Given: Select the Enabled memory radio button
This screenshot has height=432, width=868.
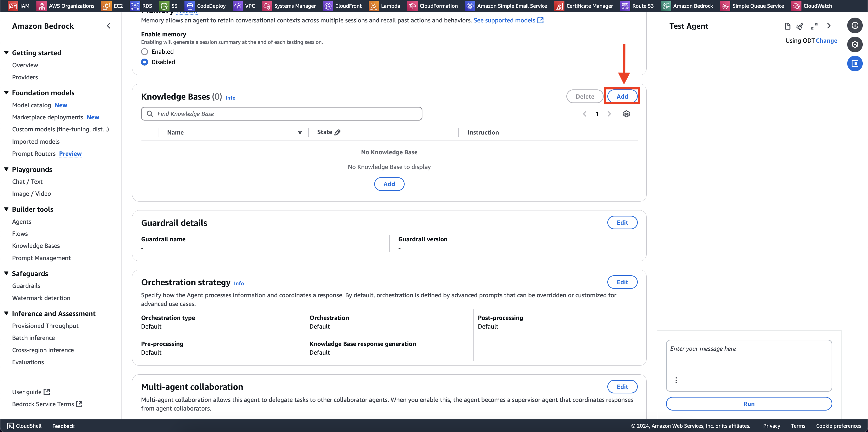Looking at the screenshot, I should point(145,52).
